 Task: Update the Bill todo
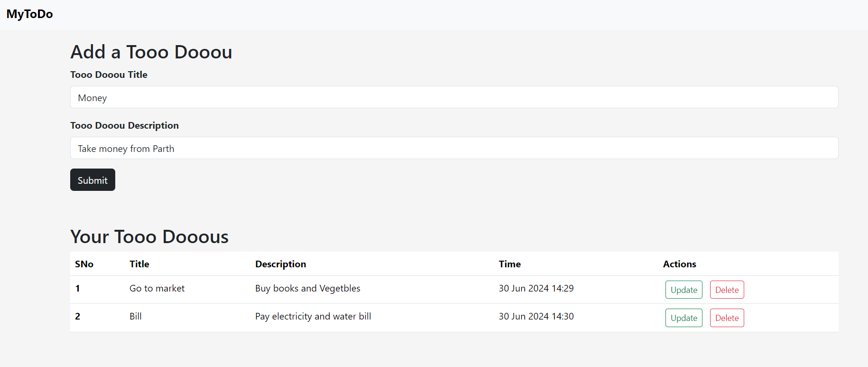coord(683,318)
